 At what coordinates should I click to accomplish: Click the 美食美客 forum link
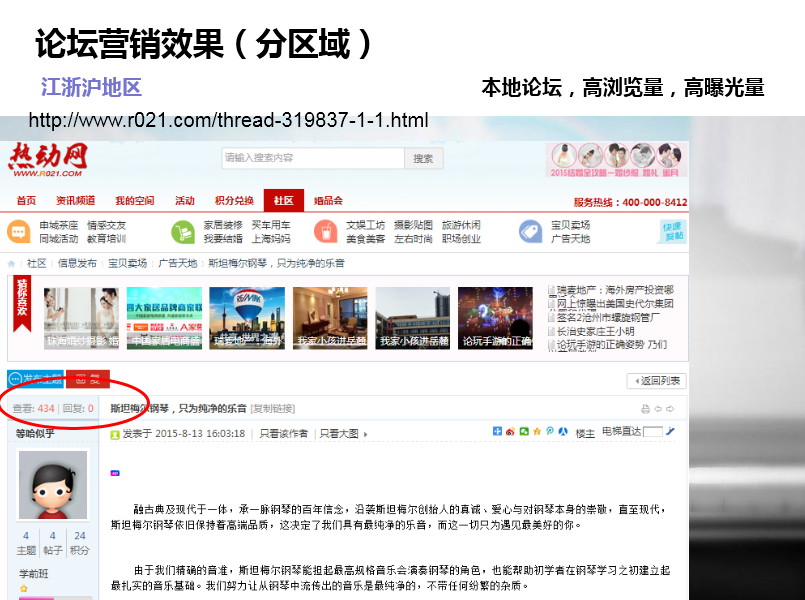coord(366,239)
